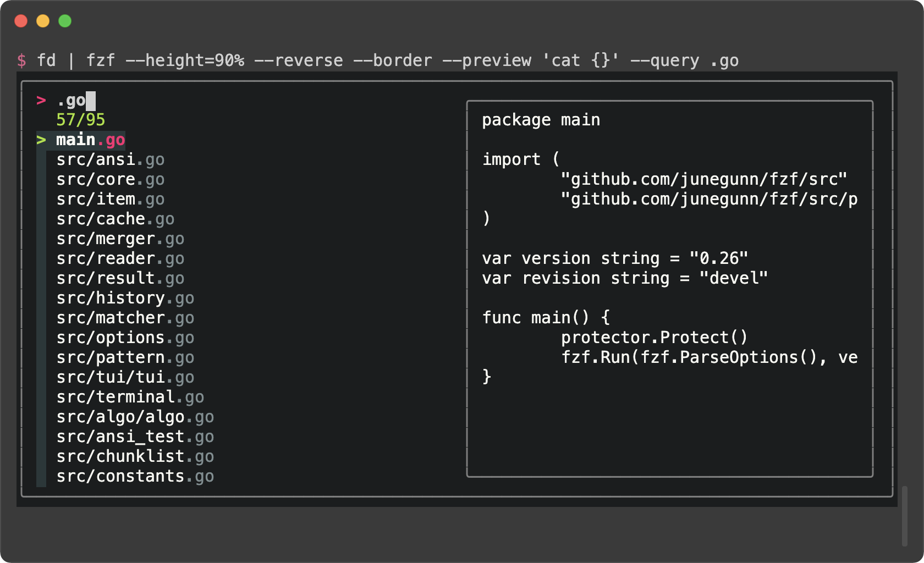The height and width of the screenshot is (563, 924).
Task: Pick src/algo/algo.go from results
Action: point(135,417)
